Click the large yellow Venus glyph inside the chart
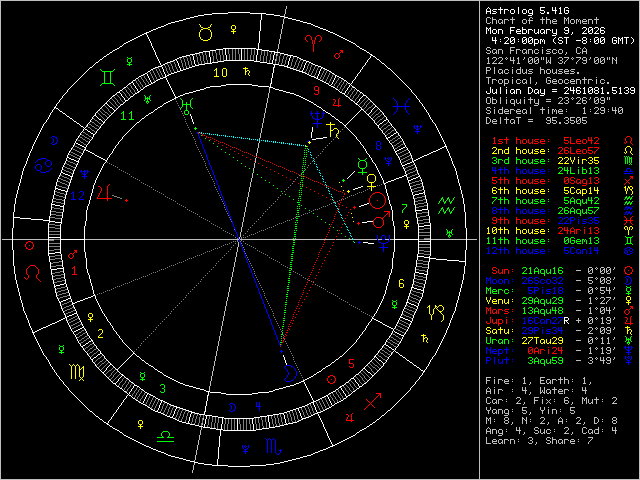This screenshot has height=480, width=640. pyautogui.click(x=371, y=182)
